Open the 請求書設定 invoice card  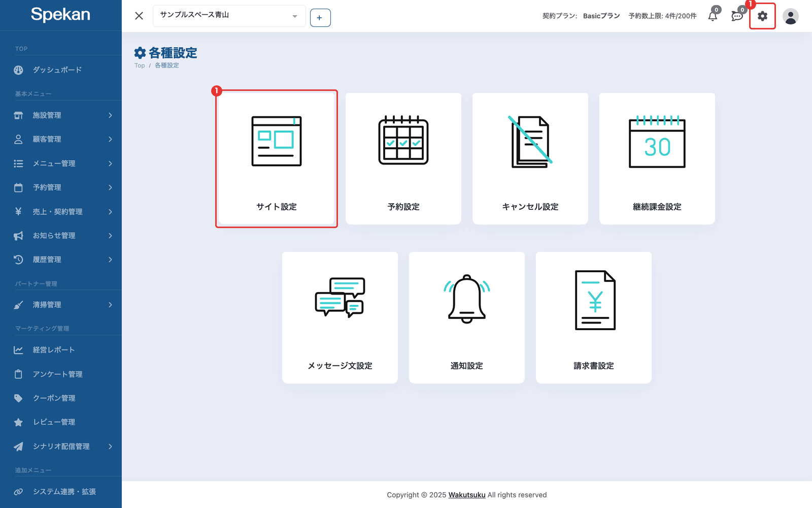point(594,317)
